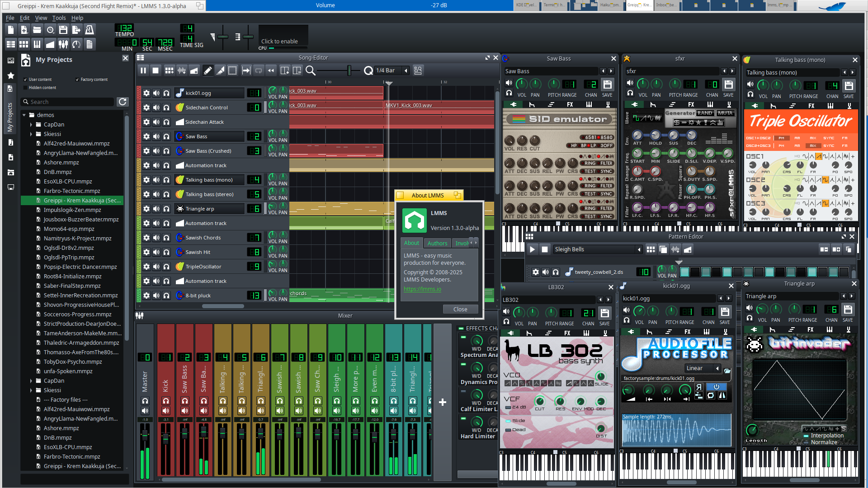Open an existing project with the folder icon
Image resolution: width=868 pixels, height=488 pixels.
tap(37, 30)
